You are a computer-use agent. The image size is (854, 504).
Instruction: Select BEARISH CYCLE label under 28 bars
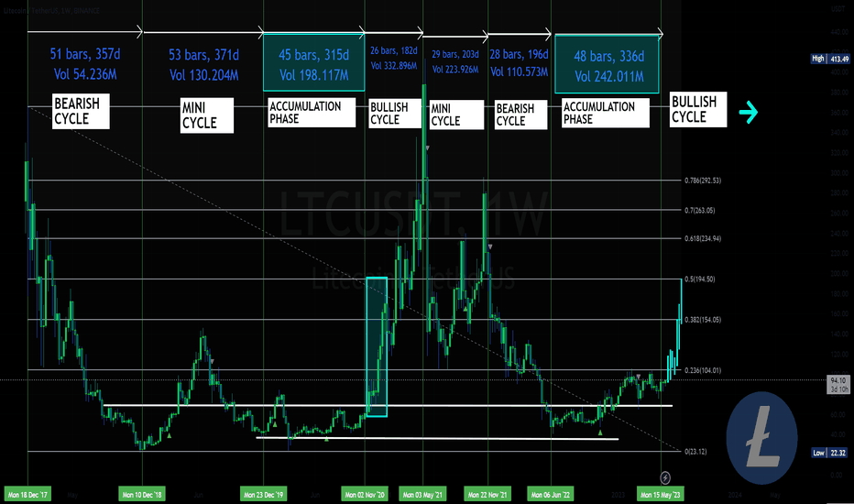(520, 115)
